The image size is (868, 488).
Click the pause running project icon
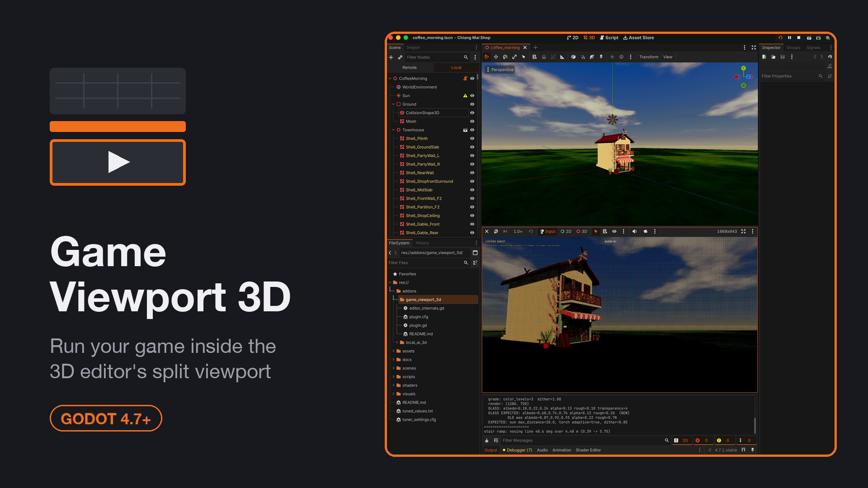(x=789, y=38)
